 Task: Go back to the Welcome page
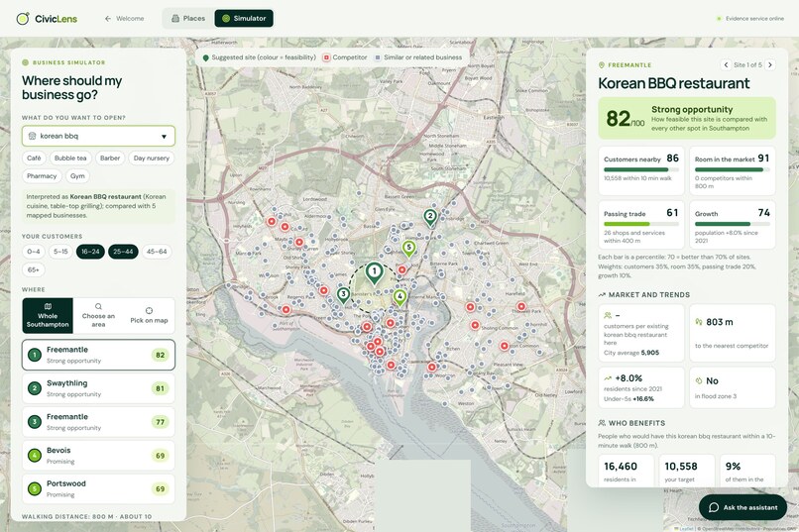(x=124, y=18)
